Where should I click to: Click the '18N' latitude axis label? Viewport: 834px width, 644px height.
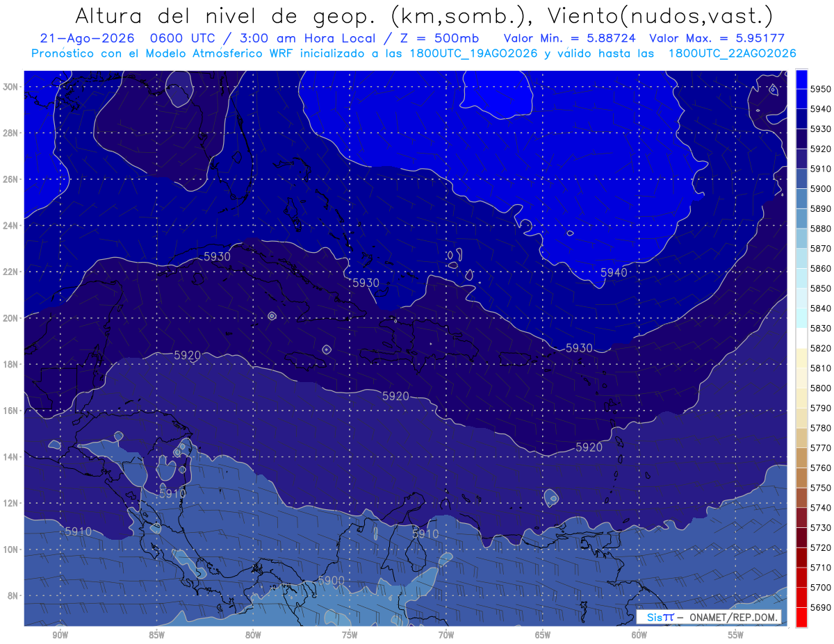tap(10, 365)
